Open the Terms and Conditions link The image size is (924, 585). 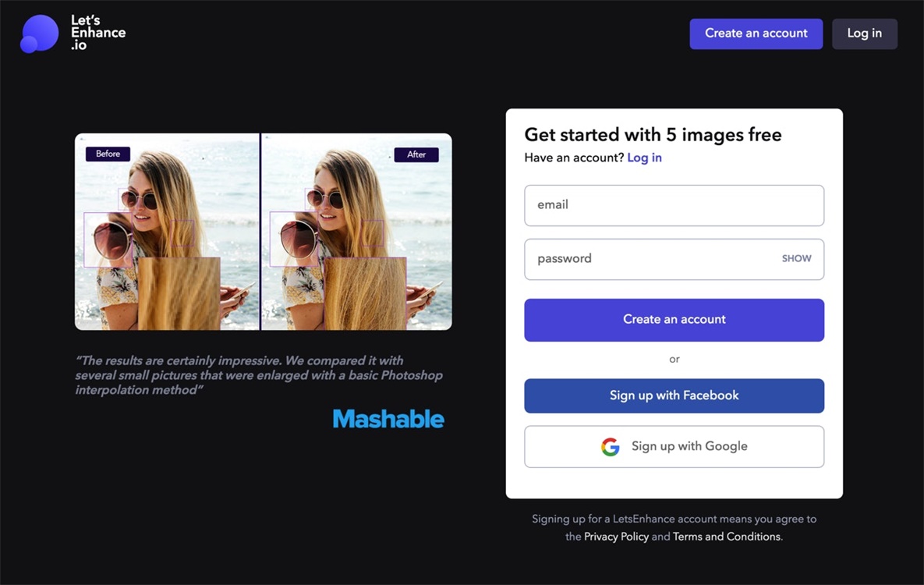tap(726, 537)
